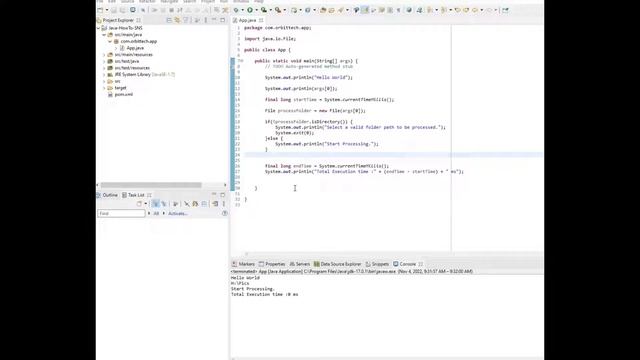Toggle Mark Occurrences in main toolbar
The image size is (640, 360).
[x=364, y=10]
